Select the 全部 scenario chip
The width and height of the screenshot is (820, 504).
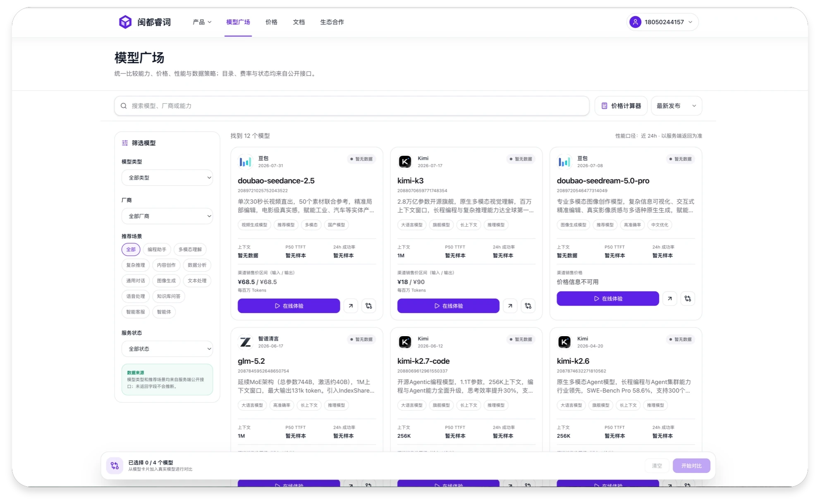131,249
